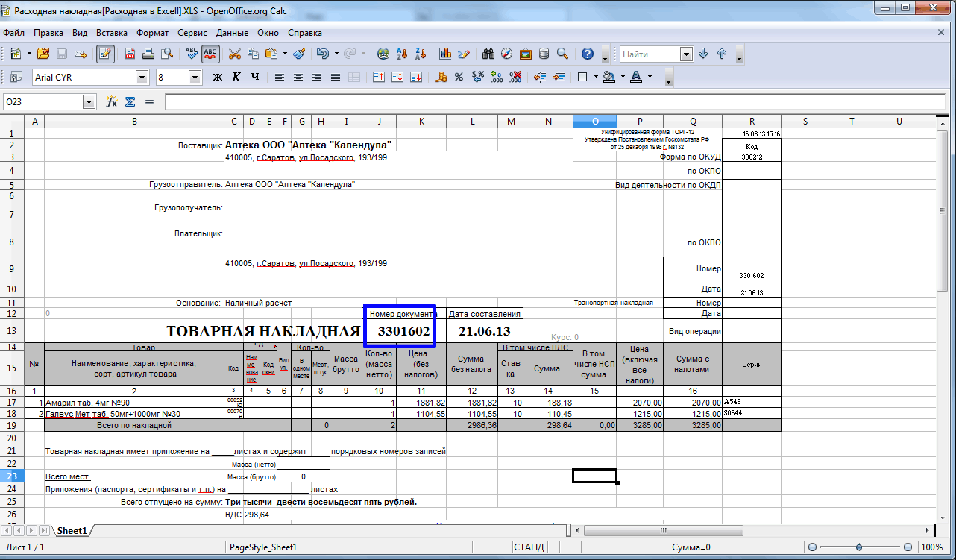Open Find and Replace binoculars

click(489, 54)
